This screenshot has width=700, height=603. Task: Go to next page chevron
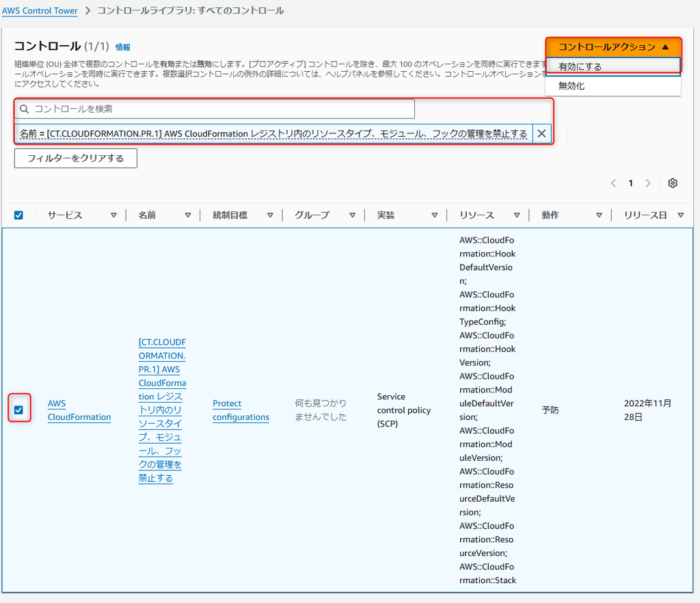[648, 183]
